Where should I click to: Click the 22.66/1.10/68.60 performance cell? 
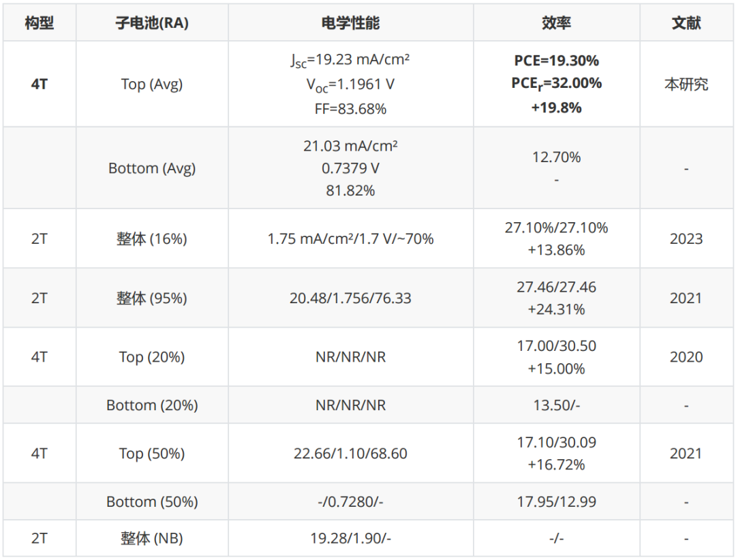(x=351, y=454)
